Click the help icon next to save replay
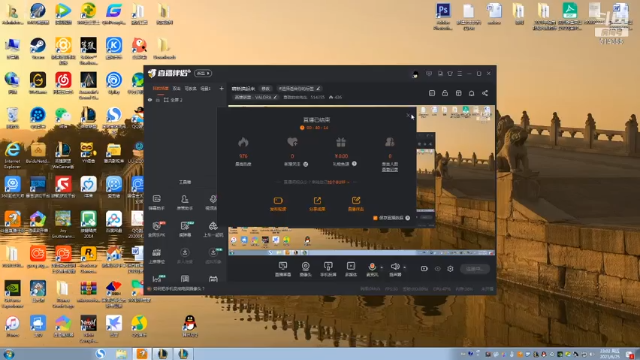640x360 pixels. click(408, 218)
